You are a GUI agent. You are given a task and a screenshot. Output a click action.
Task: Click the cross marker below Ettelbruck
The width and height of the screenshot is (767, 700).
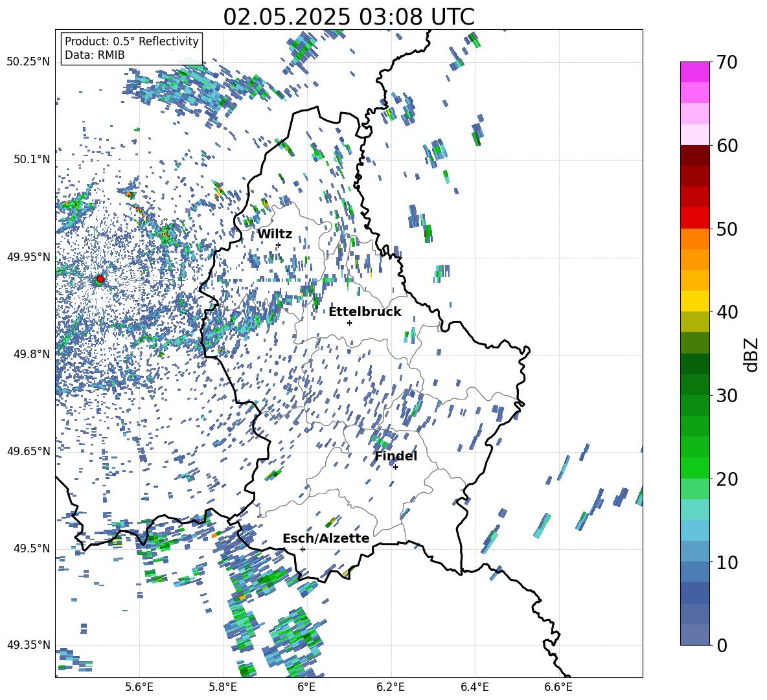349,322
